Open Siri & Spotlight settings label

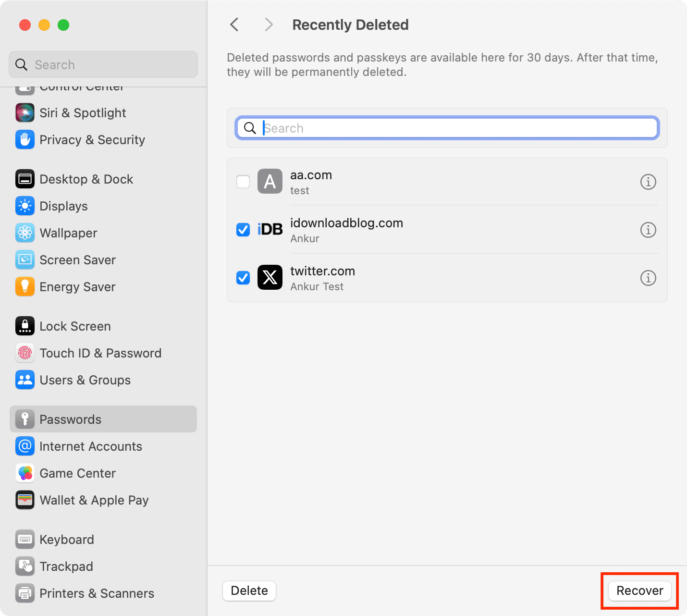tap(83, 113)
